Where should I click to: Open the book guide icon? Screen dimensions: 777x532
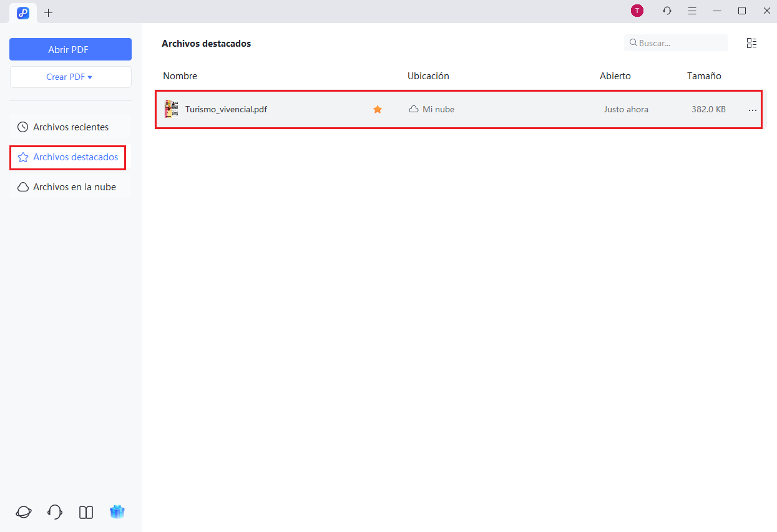(86, 512)
